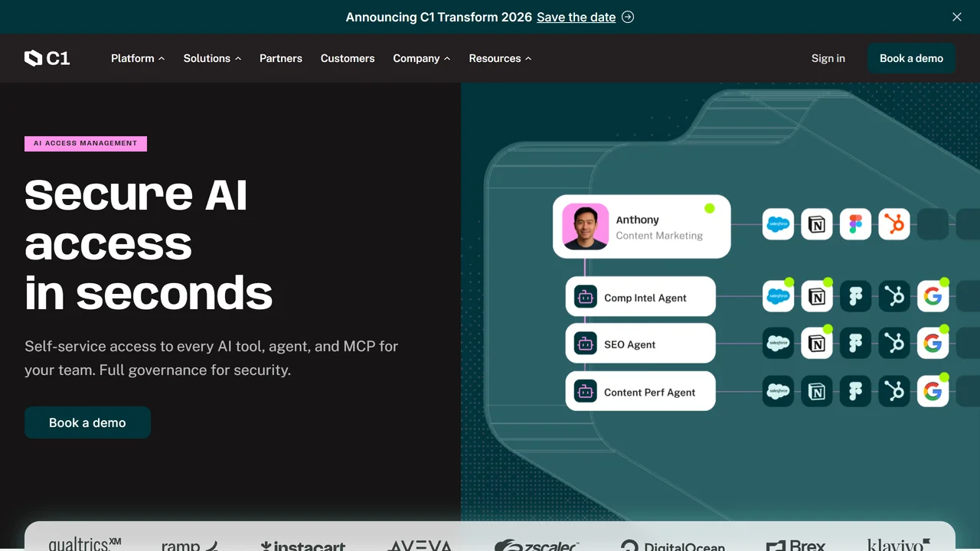
Task: Click HubSpot icon in Comp Intel Agent row
Action: [894, 296]
